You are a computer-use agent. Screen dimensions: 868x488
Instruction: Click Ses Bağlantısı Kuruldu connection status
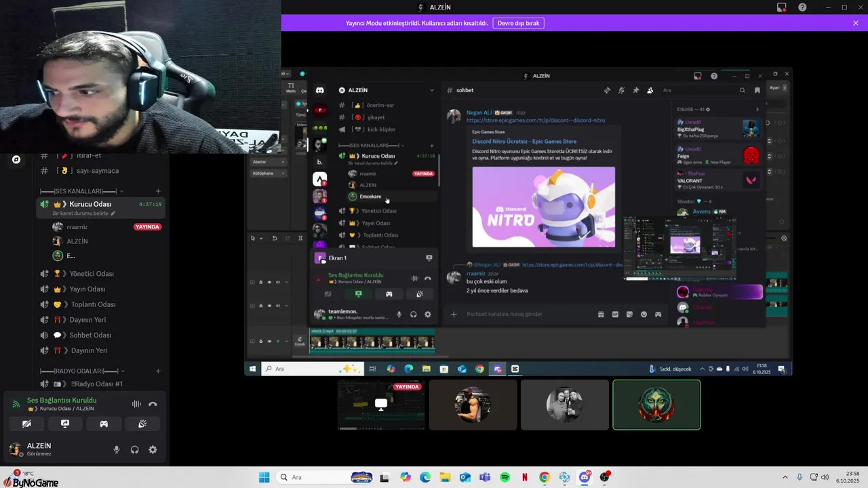62,400
